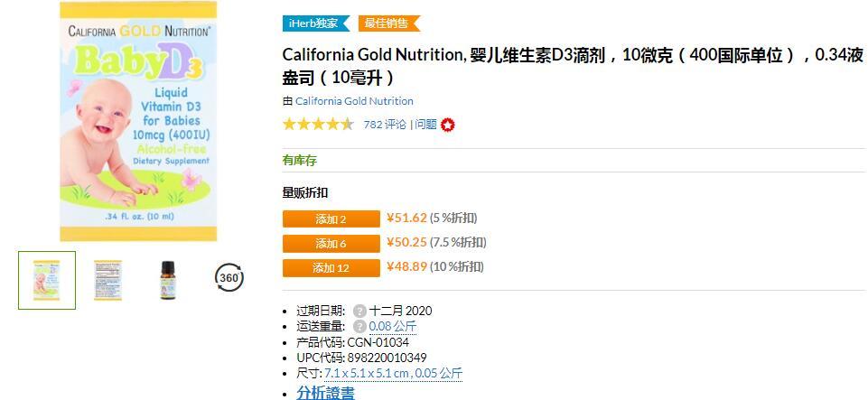Open the 782 评论 reviews link
Viewport: 868px width, 400px height.
[x=385, y=125]
